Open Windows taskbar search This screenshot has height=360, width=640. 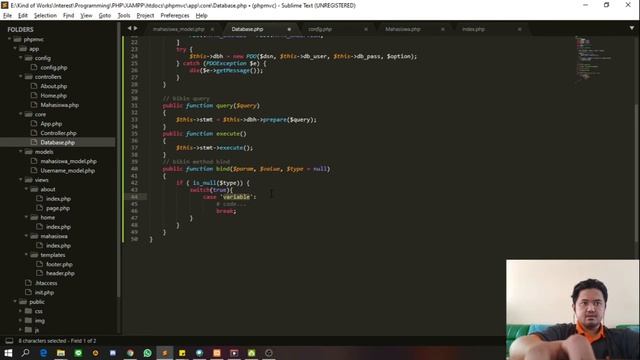[26, 353]
